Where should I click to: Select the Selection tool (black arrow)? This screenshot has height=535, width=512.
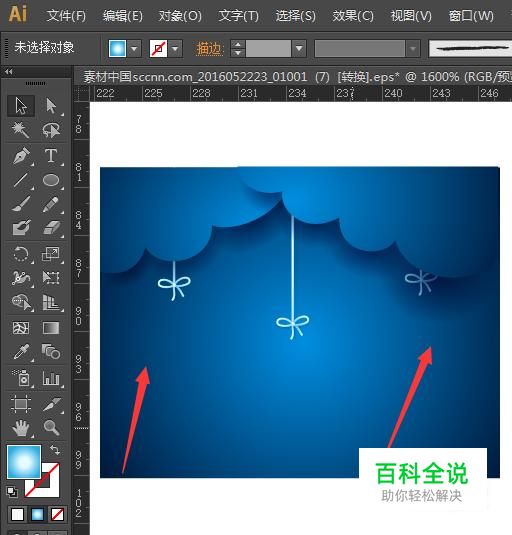pos(21,105)
